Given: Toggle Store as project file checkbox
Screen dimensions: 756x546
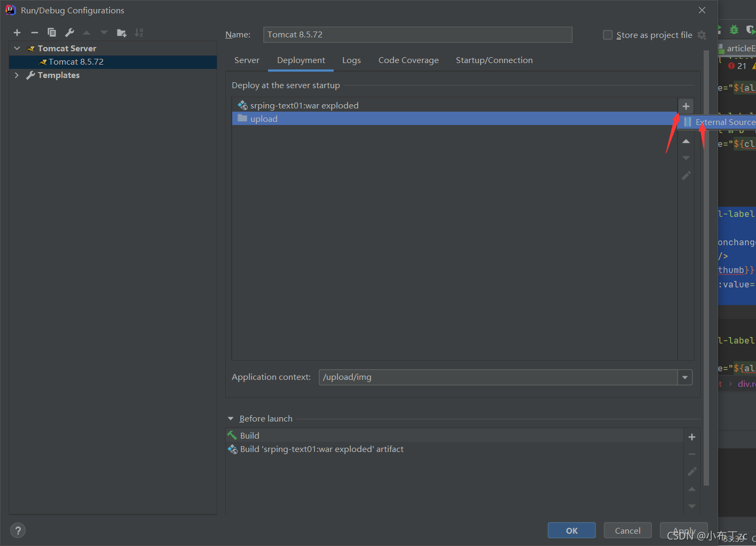Looking at the screenshot, I should click(608, 35).
